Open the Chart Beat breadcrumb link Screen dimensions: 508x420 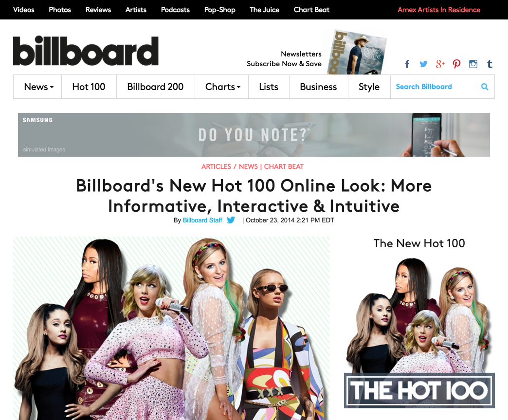coord(284,166)
